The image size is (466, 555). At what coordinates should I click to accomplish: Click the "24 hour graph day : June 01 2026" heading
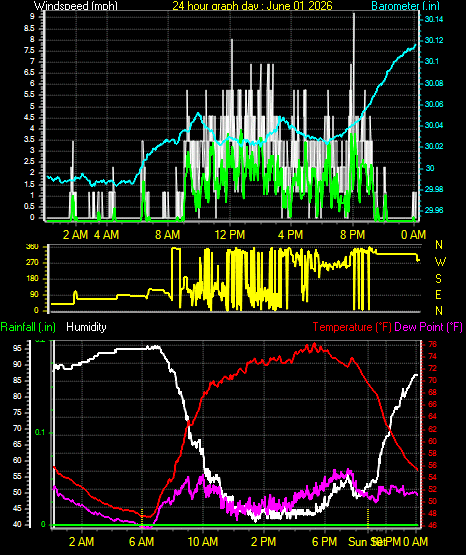tap(252, 5)
